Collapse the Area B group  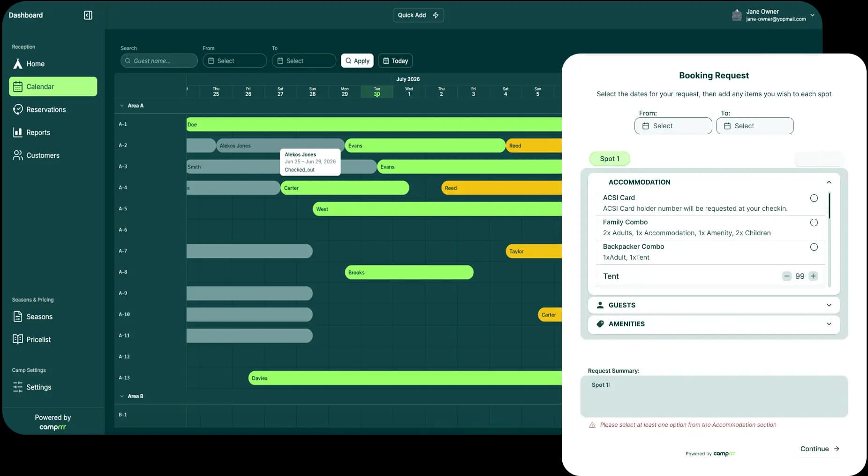click(x=122, y=396)
